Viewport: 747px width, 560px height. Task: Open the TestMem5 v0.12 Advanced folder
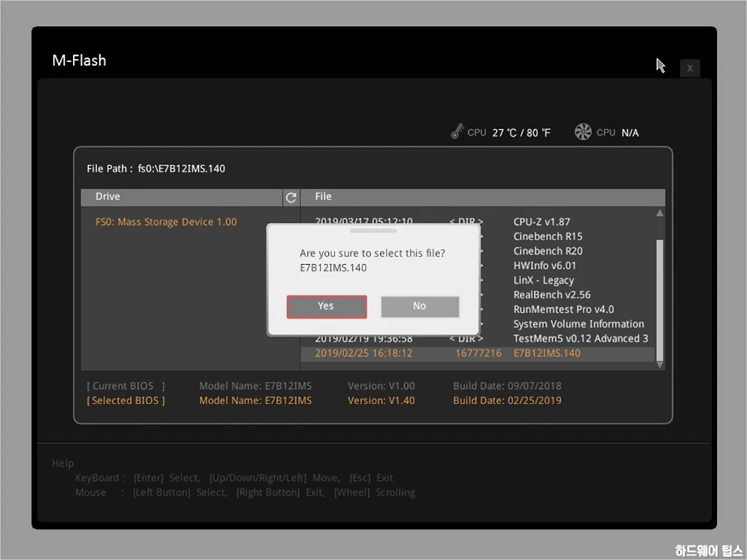(580, 338)
